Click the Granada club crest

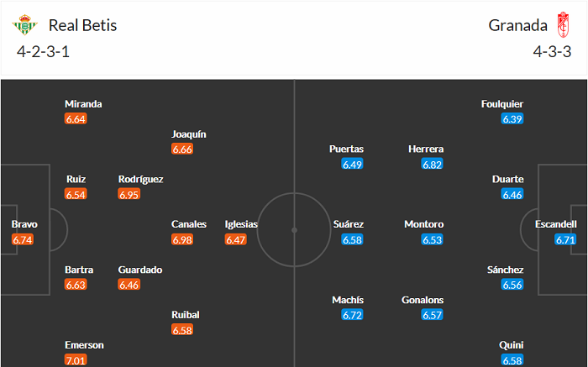(x=562, y=25)
